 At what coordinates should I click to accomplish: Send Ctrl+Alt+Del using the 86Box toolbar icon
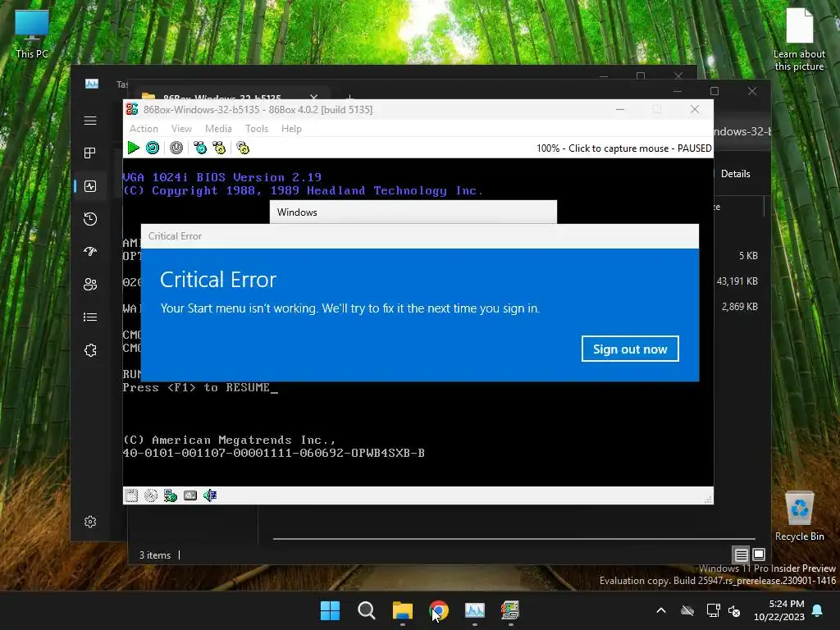pos(200,148)
